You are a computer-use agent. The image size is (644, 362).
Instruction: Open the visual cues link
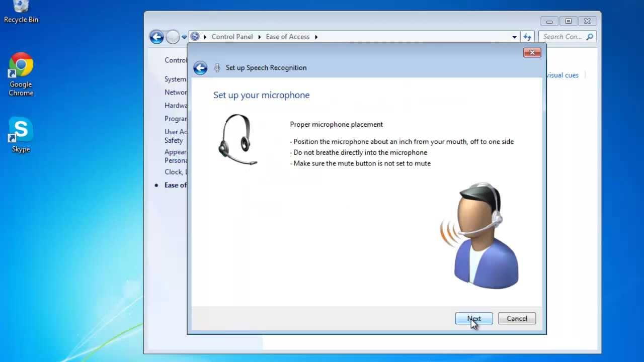point(561,75)
